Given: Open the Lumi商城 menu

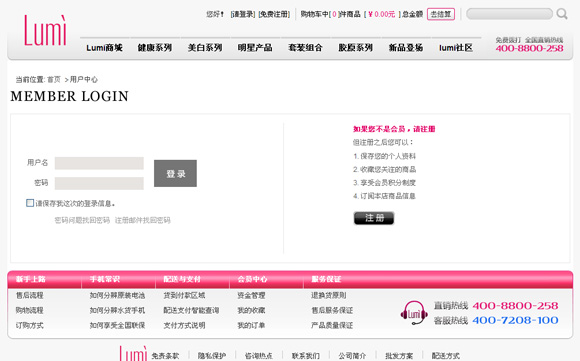Looking at the screenshot, I should tap(104, 48).
